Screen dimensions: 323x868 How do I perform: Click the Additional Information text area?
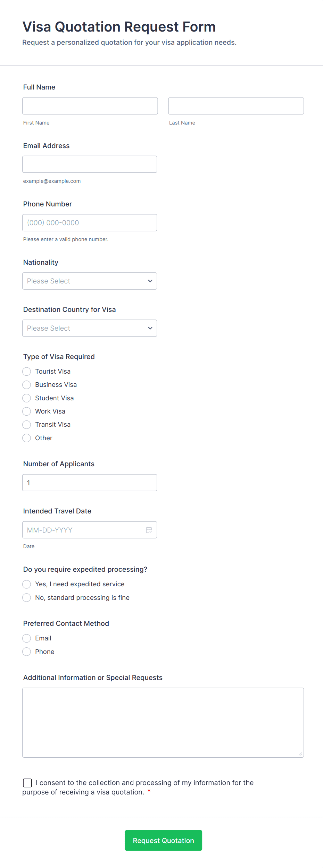click(163, 722)
